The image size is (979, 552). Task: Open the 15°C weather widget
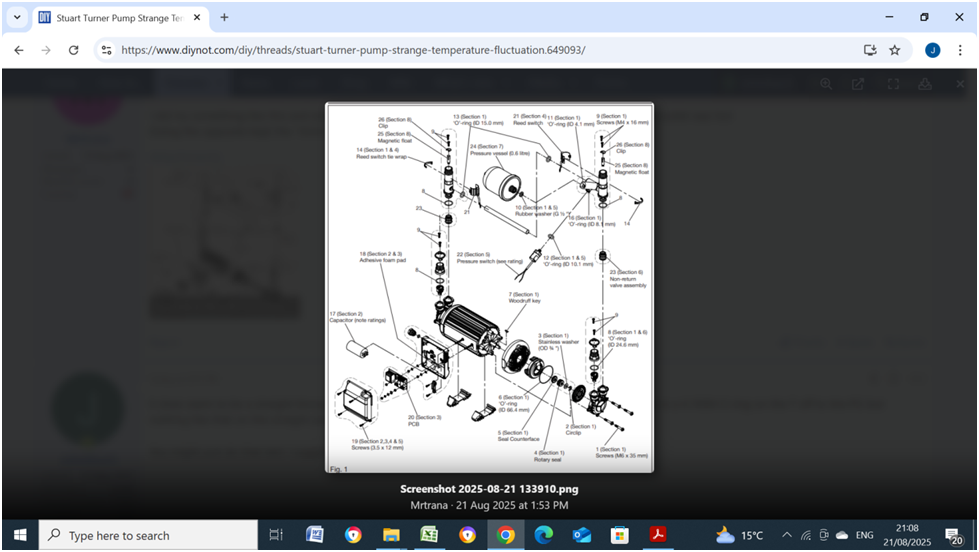pos(740,535)
